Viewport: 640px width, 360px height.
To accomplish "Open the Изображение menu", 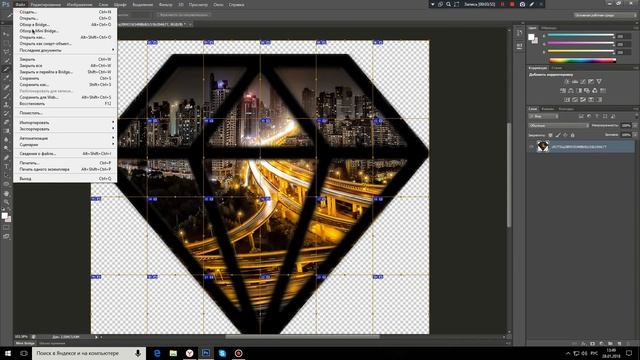I will [79, 4].
